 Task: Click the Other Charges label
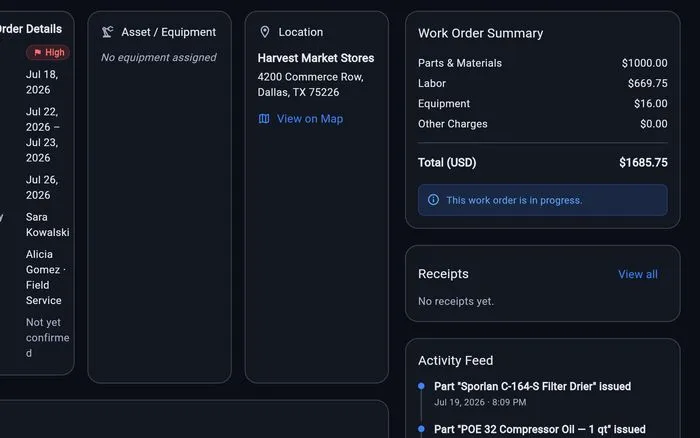tap(453, 124)
